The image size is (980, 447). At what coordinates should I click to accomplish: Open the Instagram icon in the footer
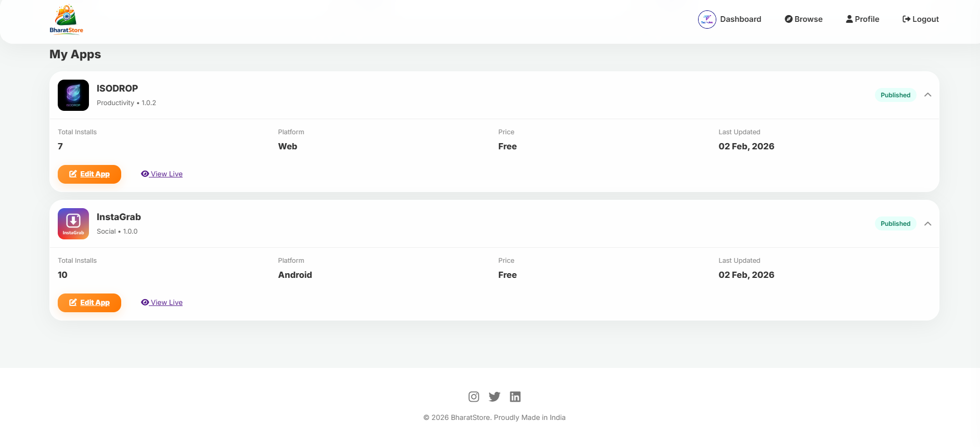tap(473, 396)
